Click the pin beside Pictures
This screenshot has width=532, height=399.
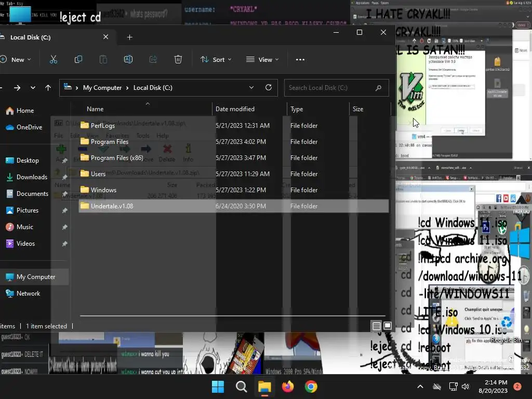(64, 210)
